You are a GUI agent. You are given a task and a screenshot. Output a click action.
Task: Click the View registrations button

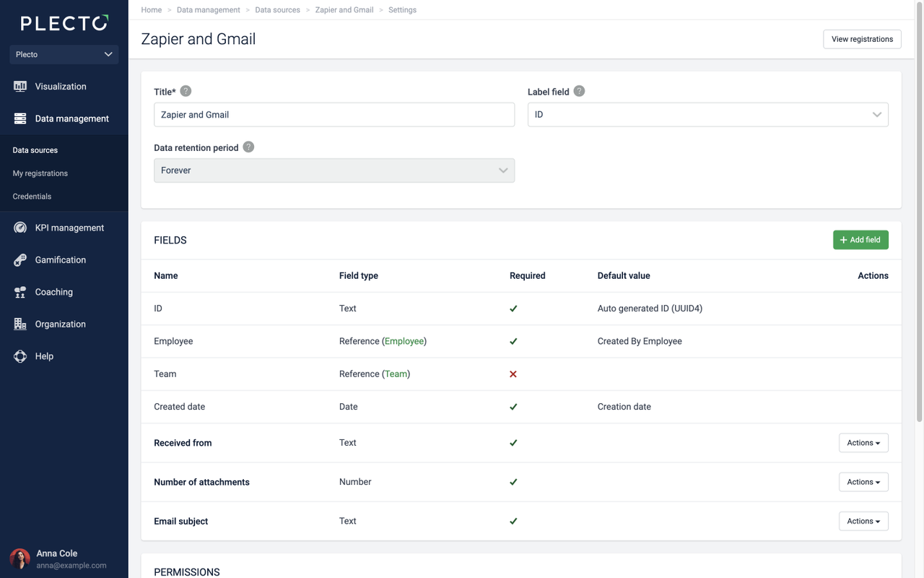(862, 39)
